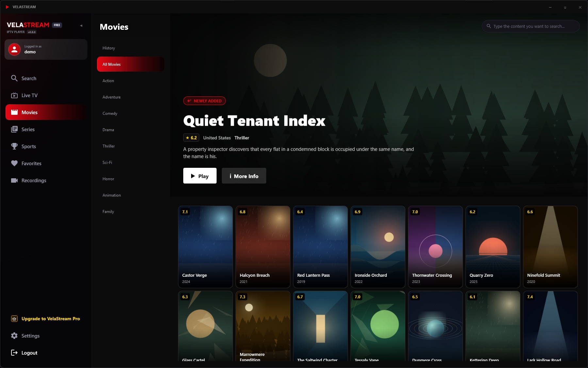Click the Sports trophy icon
The width and height of the screenshot is (588, 368).
(x=14, y=146)
